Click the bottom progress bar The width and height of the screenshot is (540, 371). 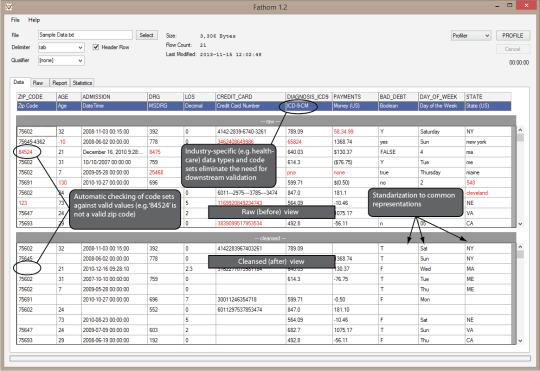[270, 359]
